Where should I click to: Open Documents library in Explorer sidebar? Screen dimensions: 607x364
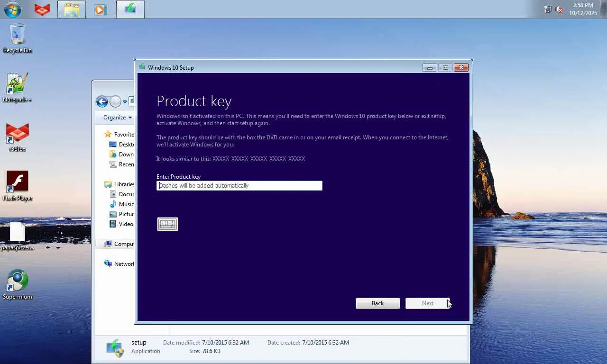[121, 194]
